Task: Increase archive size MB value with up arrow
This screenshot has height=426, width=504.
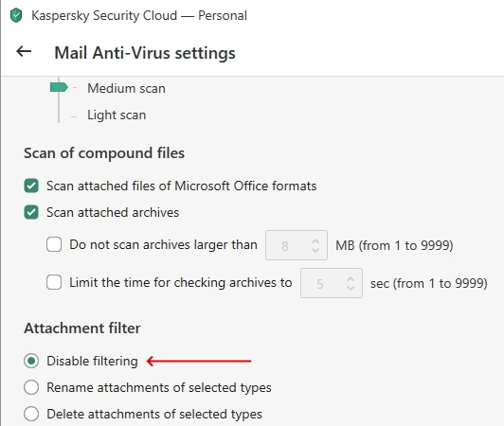Action: pos(315,241)
